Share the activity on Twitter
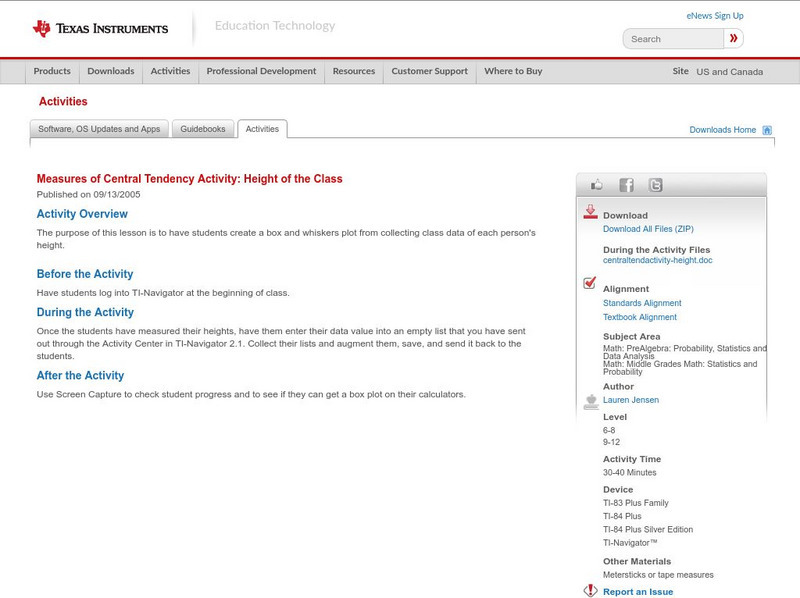Image resolution: width=800 pixels, height=598 pixels. click(655, 185)
